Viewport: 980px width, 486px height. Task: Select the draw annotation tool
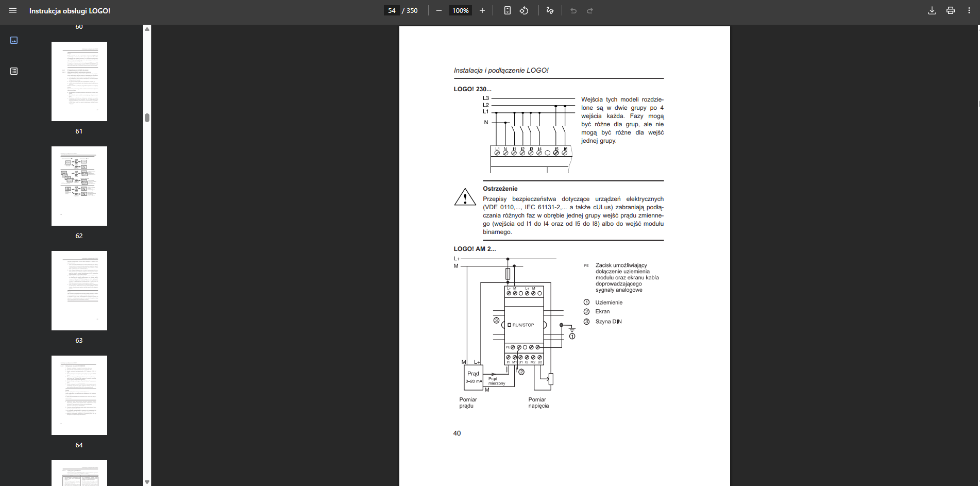(550, 10)
